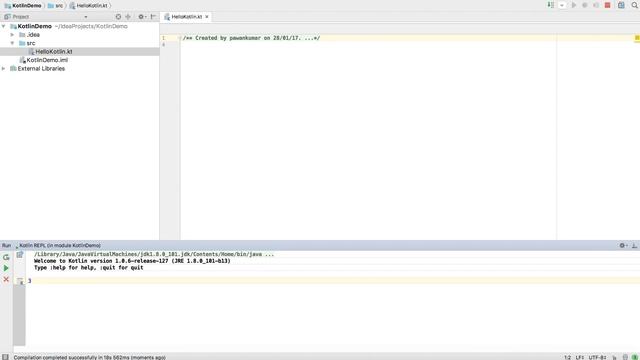The height and width of the screenshot is (360, 640).
Task: Click the Java path output line
Action: 154,254
